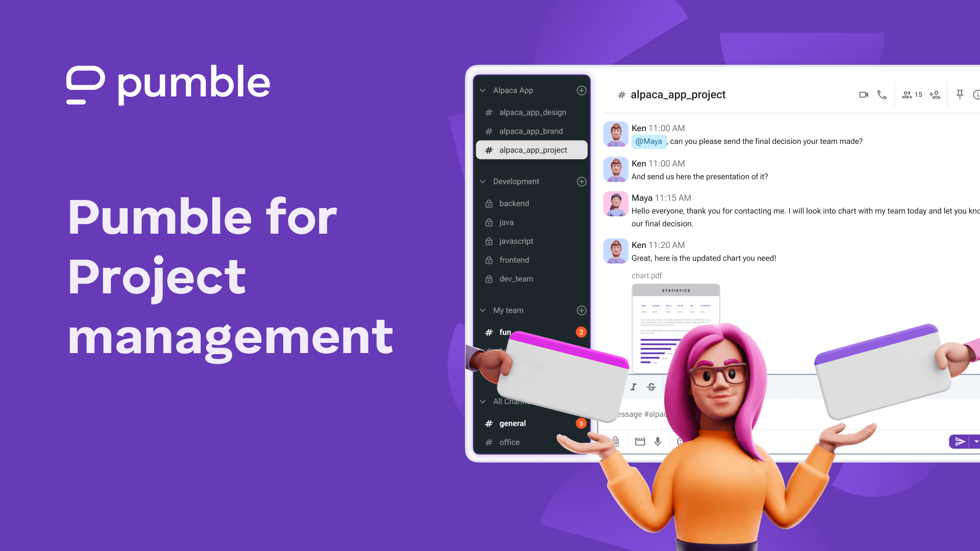Click the pin/bookmark icon in channel header
980x551 pixels.
[959, 94]
